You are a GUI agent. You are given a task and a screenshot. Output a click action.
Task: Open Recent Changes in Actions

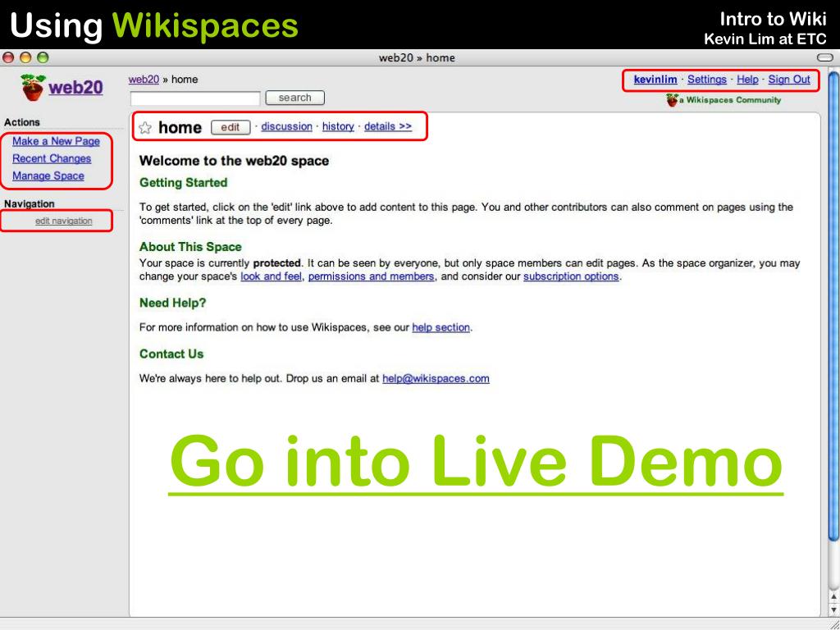pyautogui.click(x=52, y=158)
